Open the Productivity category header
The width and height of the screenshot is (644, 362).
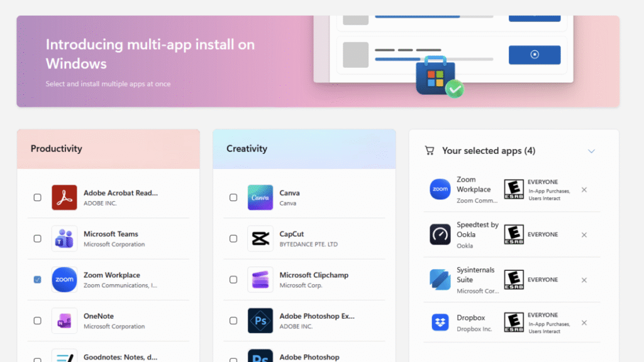tap(57, 149)
